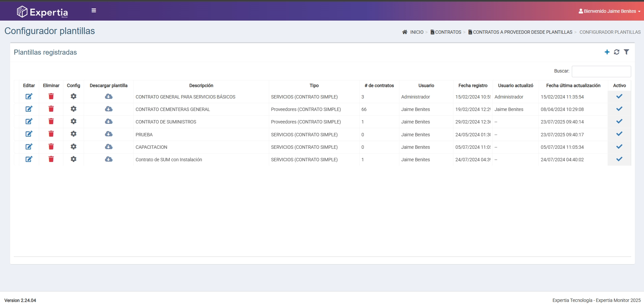The width and height of the screenshot is (644, 307).
Task: Sort table by Descripción column header
Action: coord(201,86)
